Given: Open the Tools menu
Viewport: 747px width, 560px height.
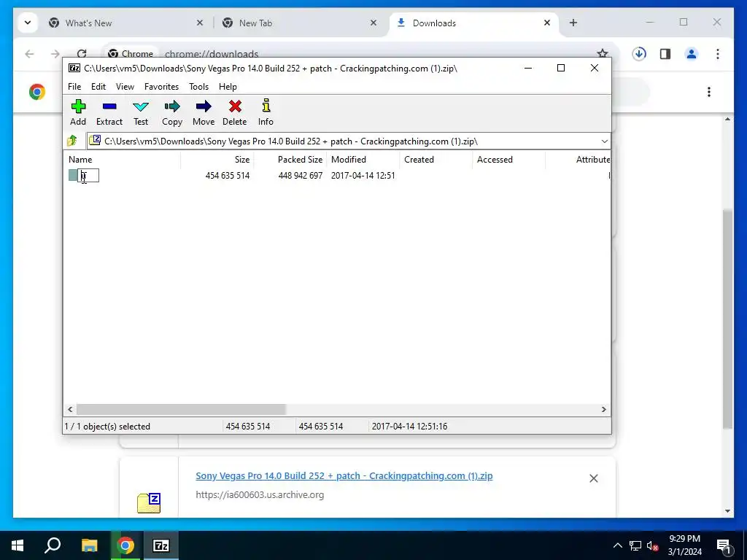Looking at the screenshot, I should click(x=198, y=87).
